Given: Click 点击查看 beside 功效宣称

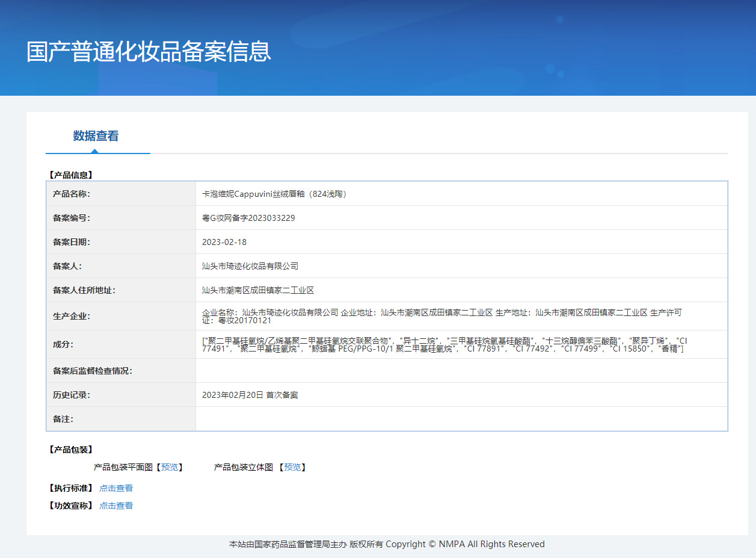Looking at the screenshot, I should (x=116, y=506).
